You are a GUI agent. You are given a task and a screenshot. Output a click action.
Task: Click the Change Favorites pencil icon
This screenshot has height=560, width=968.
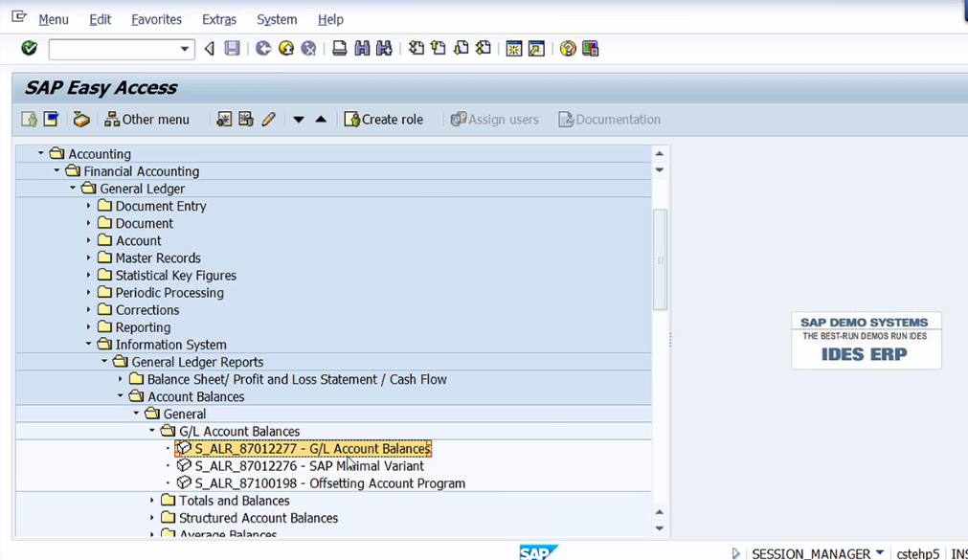(268, 119)
